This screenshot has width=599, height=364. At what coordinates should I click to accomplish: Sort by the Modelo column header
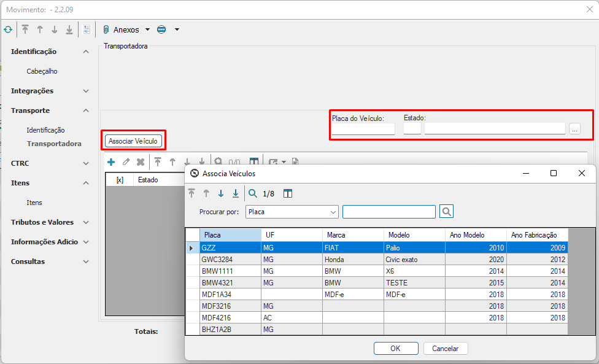(x=414, y=235)
